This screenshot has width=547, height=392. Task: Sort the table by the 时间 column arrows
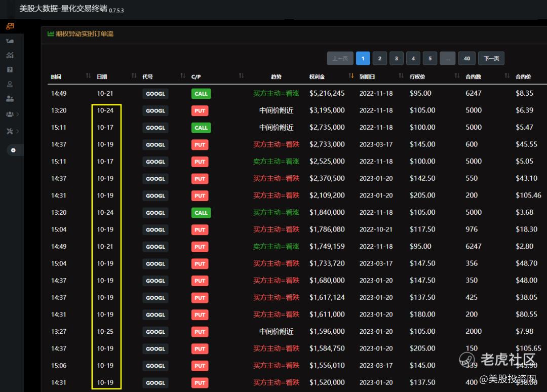(88, 75)
